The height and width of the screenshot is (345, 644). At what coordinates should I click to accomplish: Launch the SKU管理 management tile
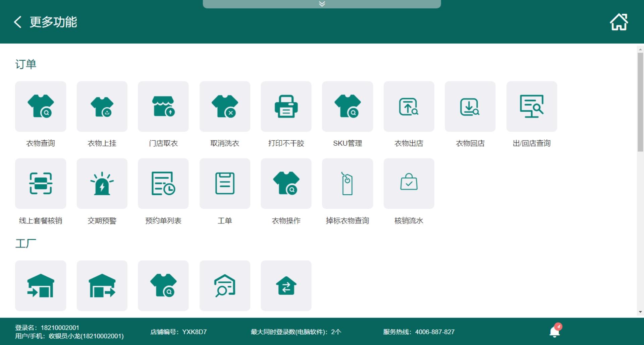pos(347,107)
